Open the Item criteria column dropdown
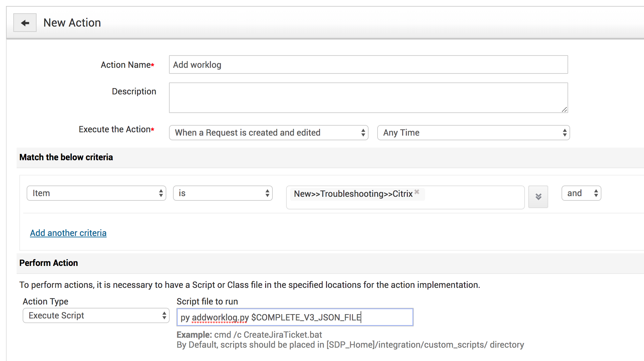The width and height of the screenshot is (644, 361). pyautogui.click(x=96, y=193)
